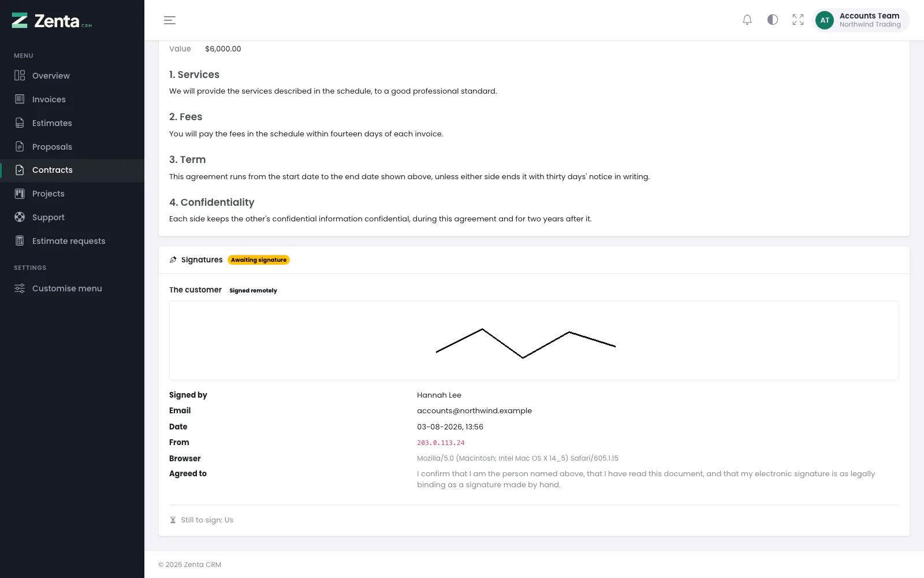Screen dimensions: 924x578
Task: Open Estimate requests
Action: [72, 241]
